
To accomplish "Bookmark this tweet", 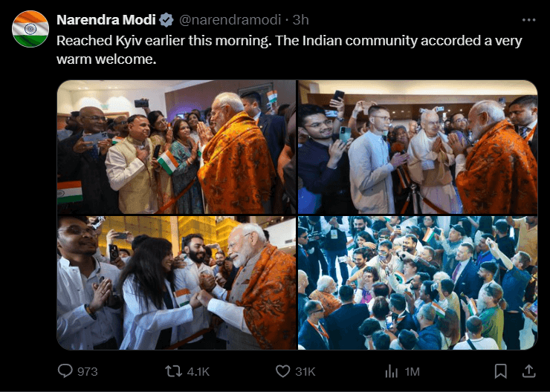I will click(x=501, y=370).
